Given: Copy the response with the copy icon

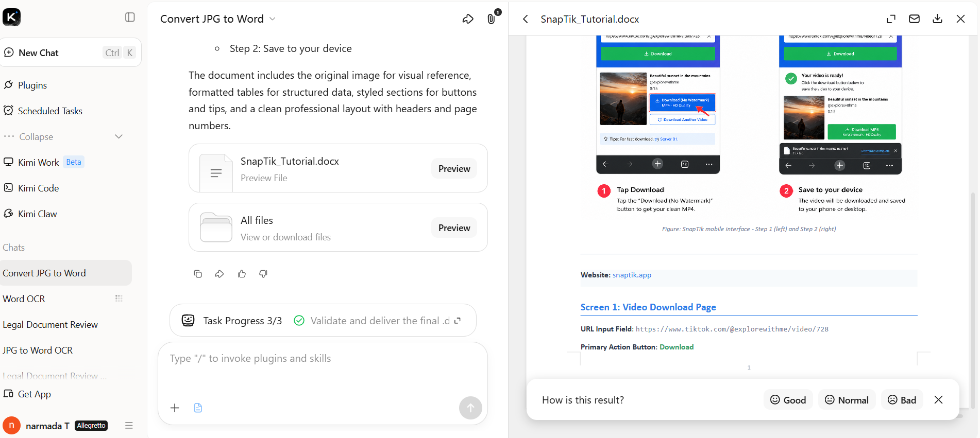Looking at the screenshot, I should point(198,274).
